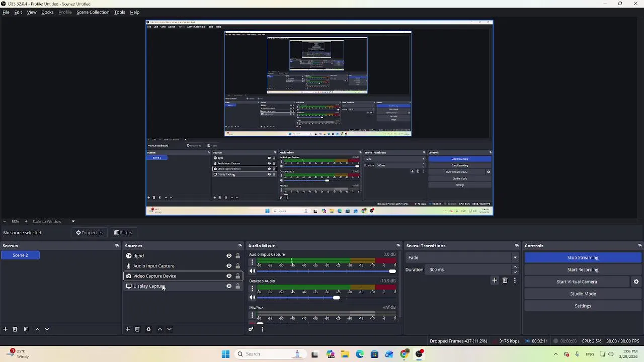Move scene up arrow in Scenes panel
This screenshot has width=644, height=362.
[x=37, y=329]
